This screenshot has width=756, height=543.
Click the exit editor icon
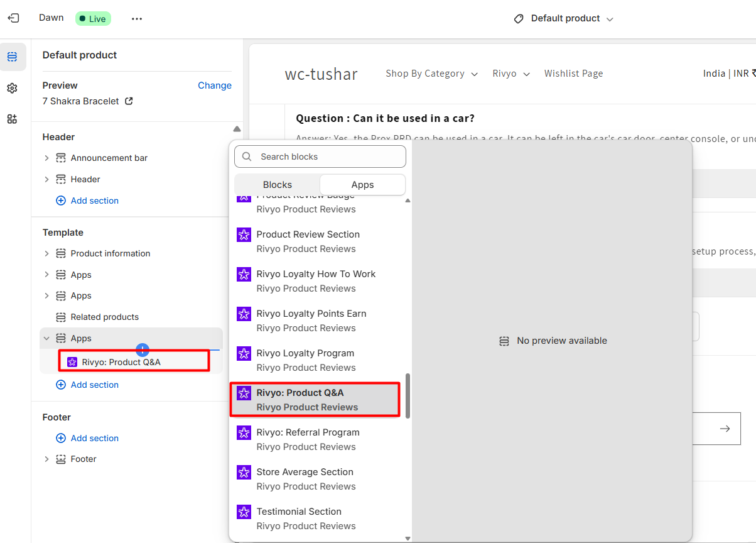pyautogui.click(x=13, y=18)
